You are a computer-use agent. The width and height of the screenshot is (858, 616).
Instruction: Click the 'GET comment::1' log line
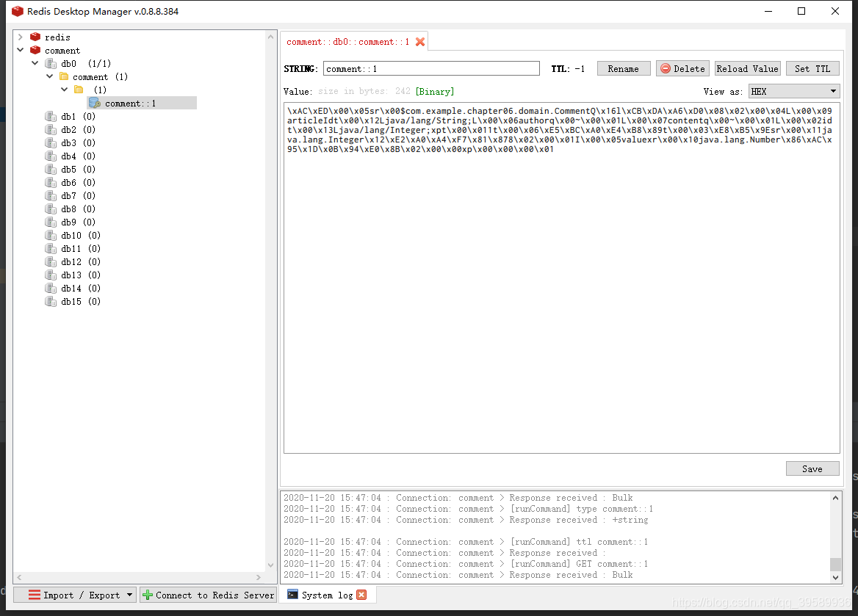466,563
